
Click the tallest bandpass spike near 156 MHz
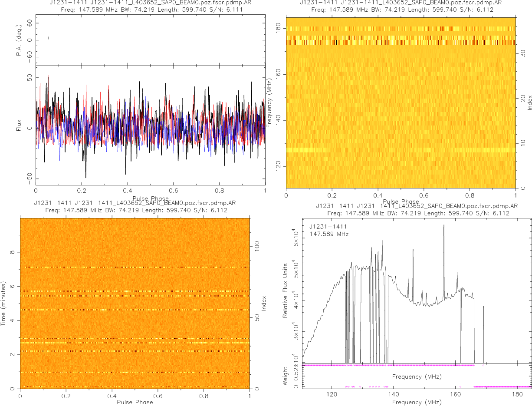(x=443, y=227)
